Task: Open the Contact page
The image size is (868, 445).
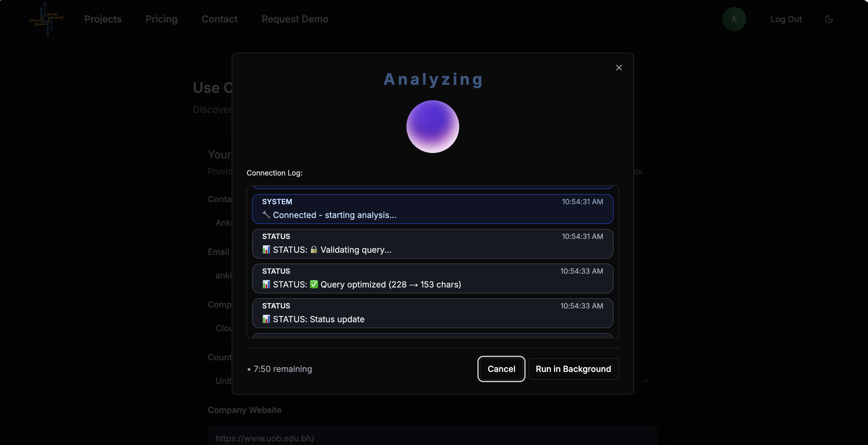Action: (219, 19)
